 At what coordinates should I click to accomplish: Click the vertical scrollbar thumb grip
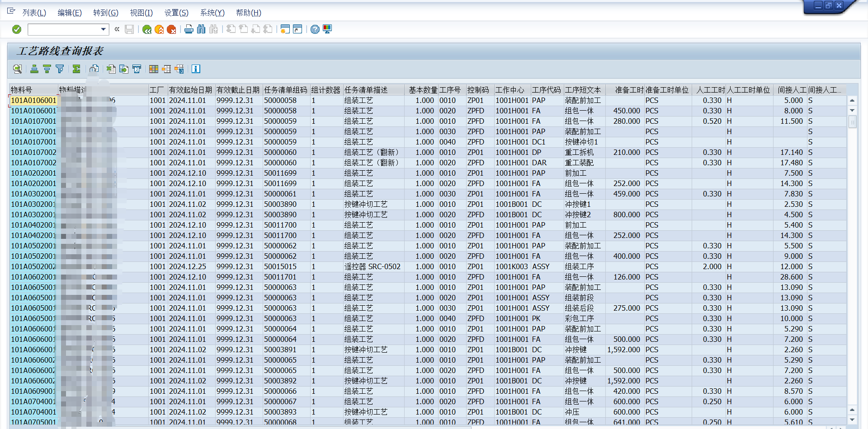click(x=852, y=122)
